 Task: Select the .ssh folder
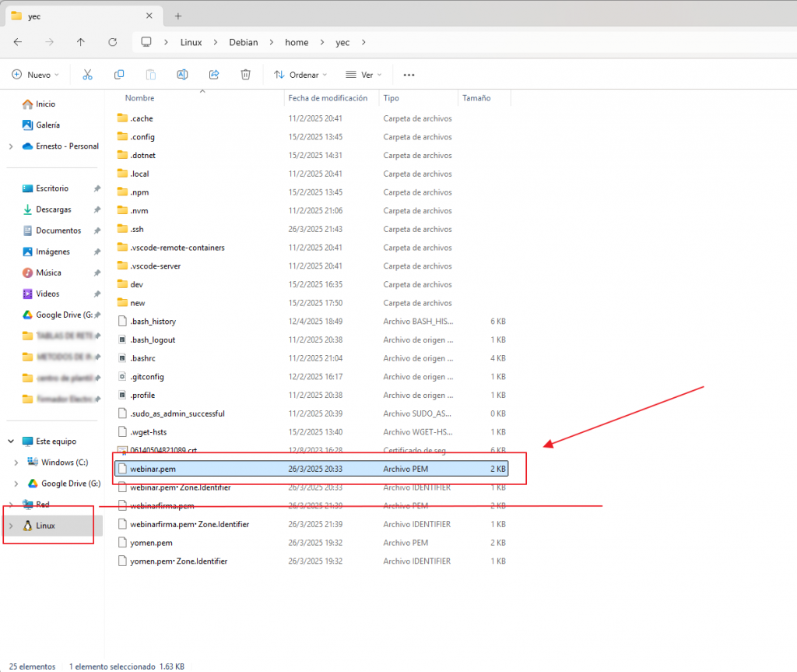pyautogui.click(x=311, y=230)
